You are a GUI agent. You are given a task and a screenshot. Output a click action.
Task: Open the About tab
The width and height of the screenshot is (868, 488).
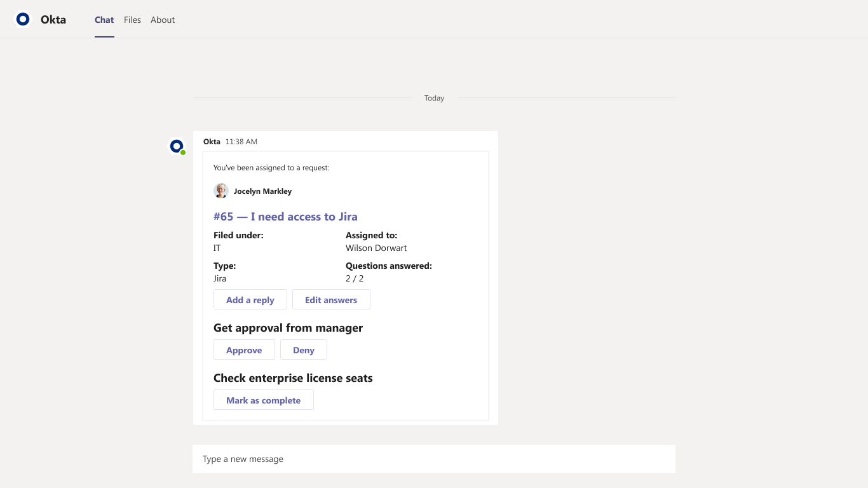[163, 20]
